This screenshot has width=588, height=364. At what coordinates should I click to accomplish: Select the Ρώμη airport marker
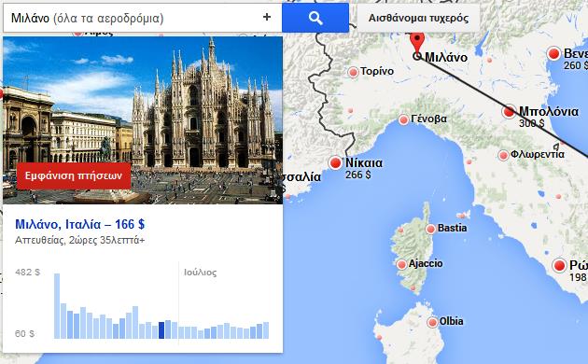coord(559,266)
